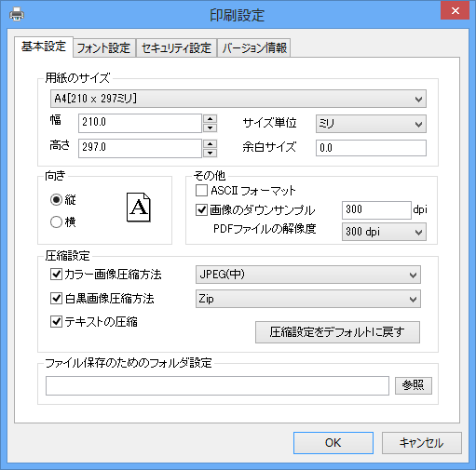This screenshot has height=470, width=476.
Task: Click 圧縮設定をデフォルトに戻す button
Action: (337, 332)
